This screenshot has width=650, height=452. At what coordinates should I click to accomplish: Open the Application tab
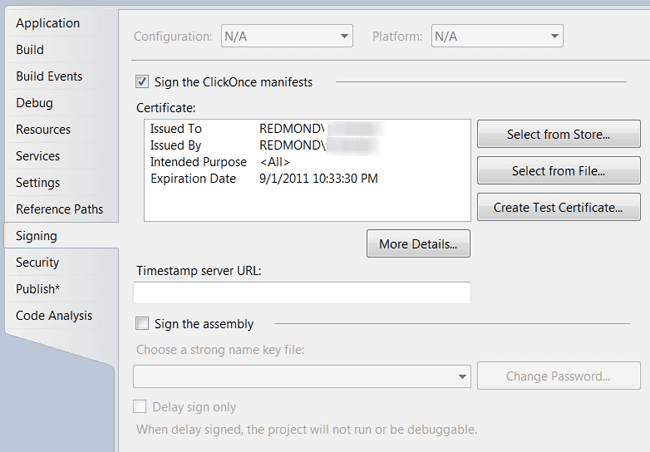(61, 23)
